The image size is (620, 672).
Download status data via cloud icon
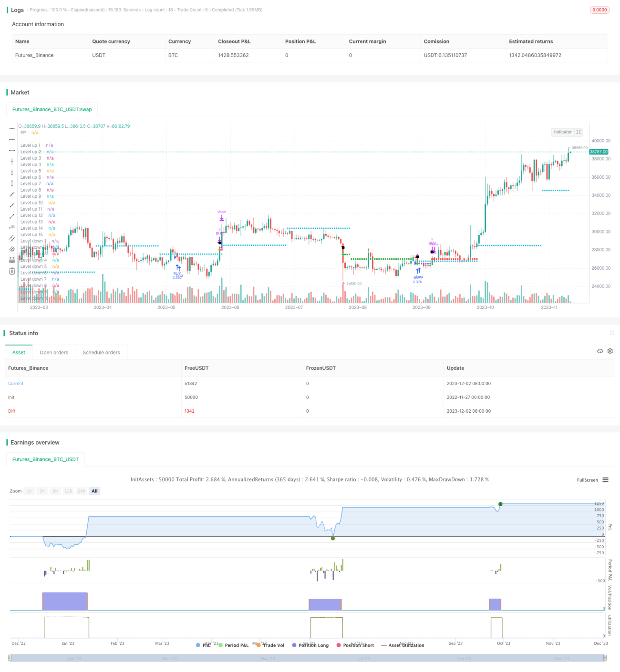click(600, 351)
